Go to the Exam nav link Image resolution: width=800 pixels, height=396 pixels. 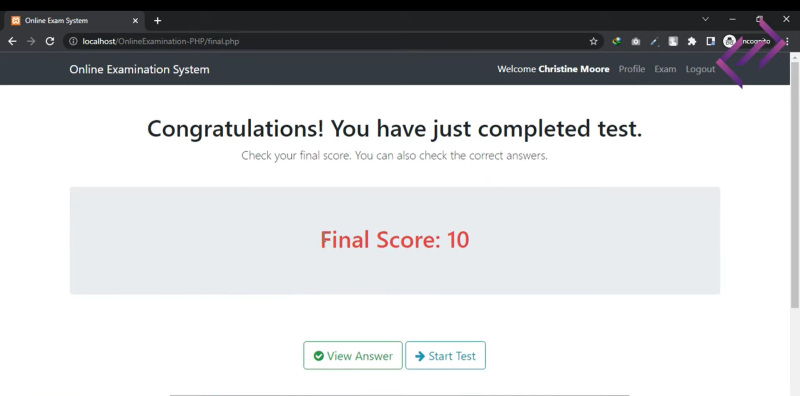tap(665, 69)
